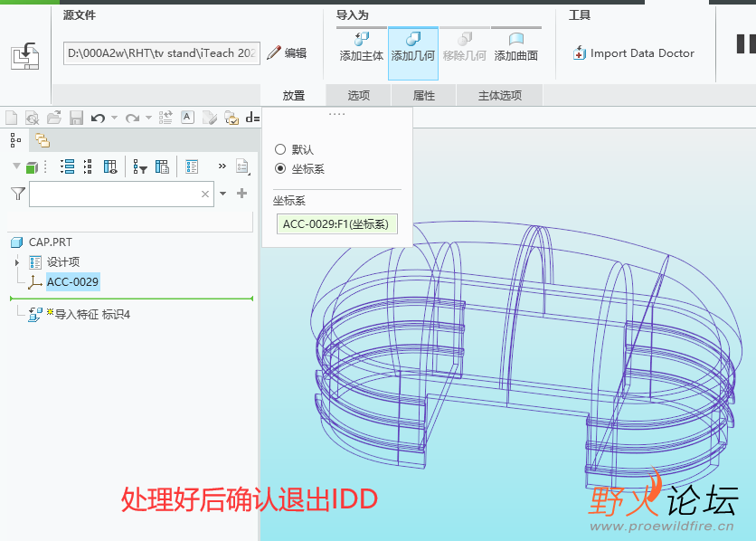Screen dimensions: 756x541
Task: Click the pencil 编辑 source file button
Action: [x=287, y=52]
